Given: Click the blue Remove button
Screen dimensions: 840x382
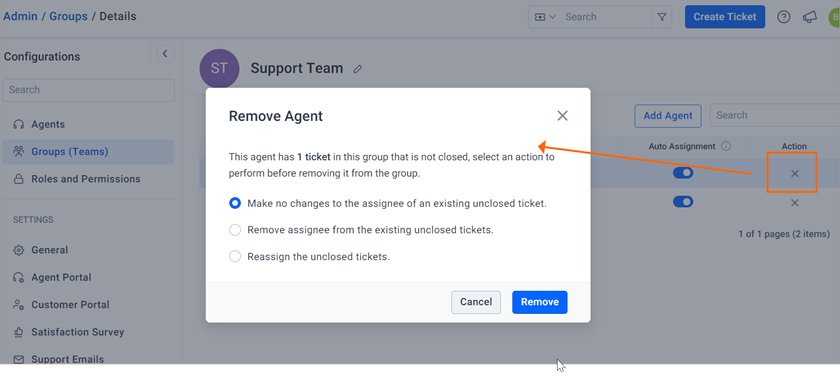Looking at the screenshot, I should tap(539, 302).
